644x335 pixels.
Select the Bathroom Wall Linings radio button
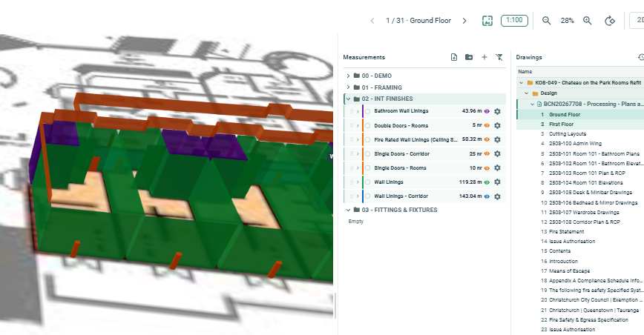(x=367, y=111)
